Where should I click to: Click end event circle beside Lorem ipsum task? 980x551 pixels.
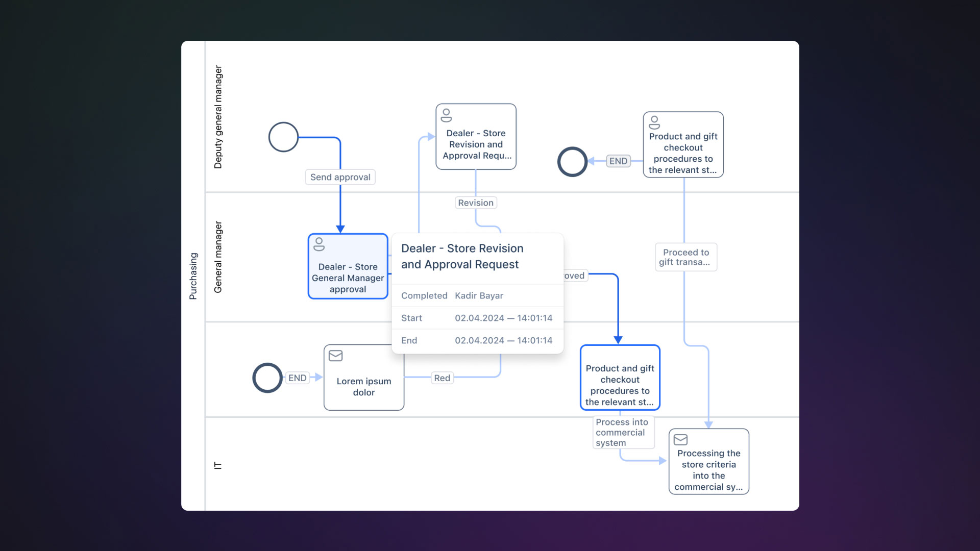[x=267, y=378]
